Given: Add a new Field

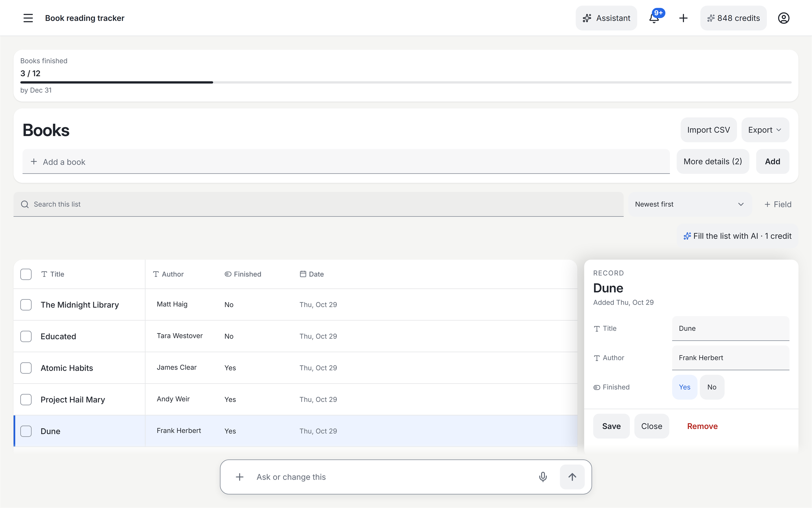Looking at the screenshot, I should [x=778, y=204].
